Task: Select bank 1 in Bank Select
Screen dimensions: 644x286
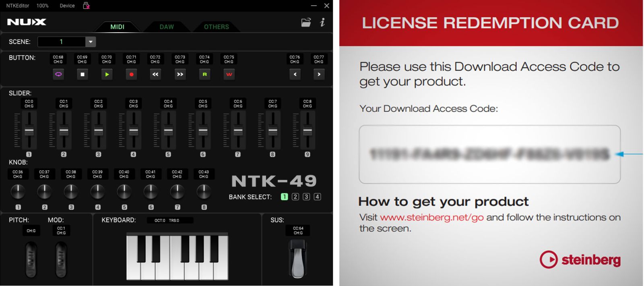Action: [285, 197]
